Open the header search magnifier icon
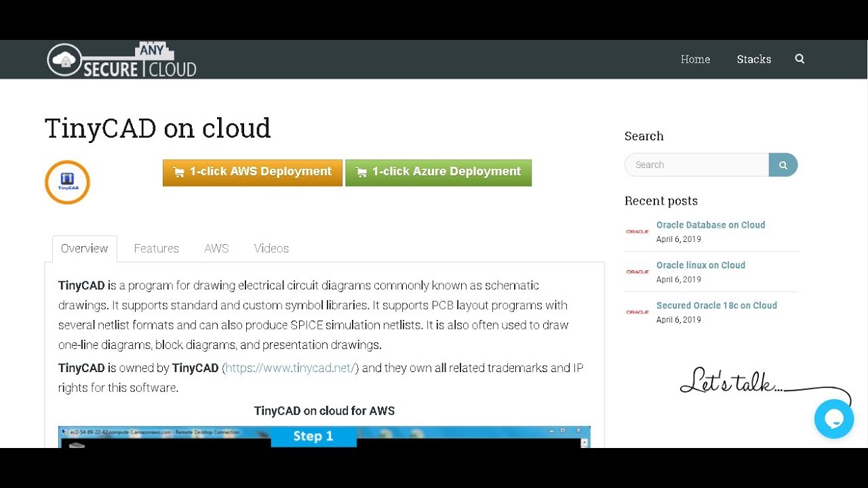The height and width of the screenshot is (488, 868). [800, 59]
